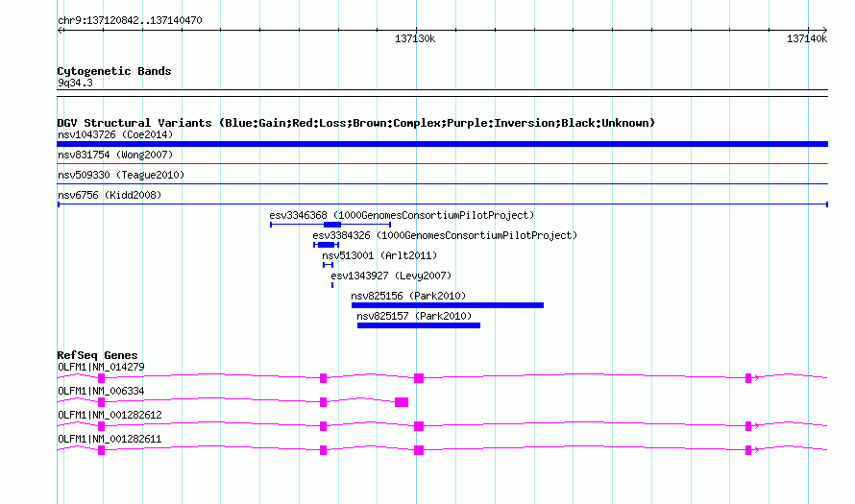Click the esv1343927 (Levy2007) label
Viewport: 855px width, 504px height.
[x=391, y=276]
